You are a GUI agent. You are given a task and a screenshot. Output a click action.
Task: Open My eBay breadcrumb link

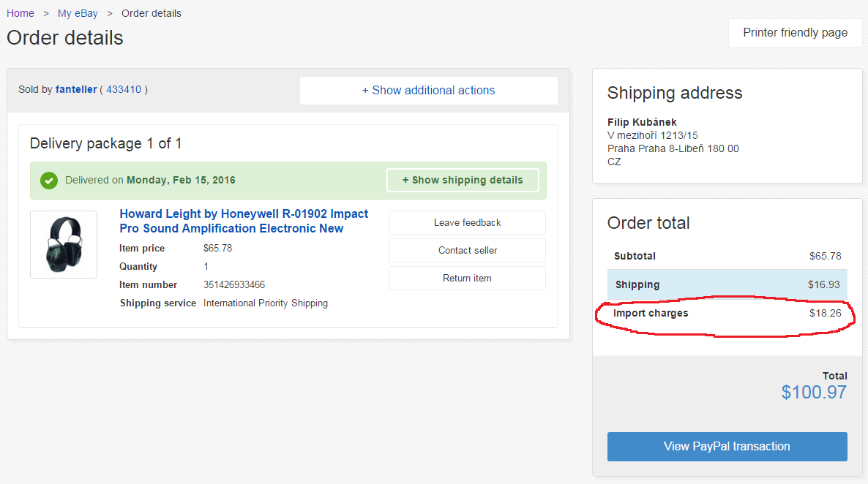pyautogui.click(x=78, y=13)
